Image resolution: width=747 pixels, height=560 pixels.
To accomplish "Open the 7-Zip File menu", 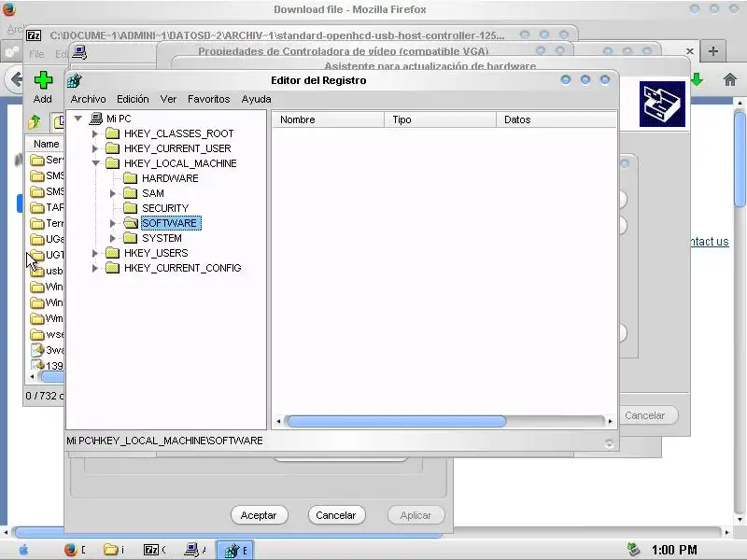I will [36, 54].
